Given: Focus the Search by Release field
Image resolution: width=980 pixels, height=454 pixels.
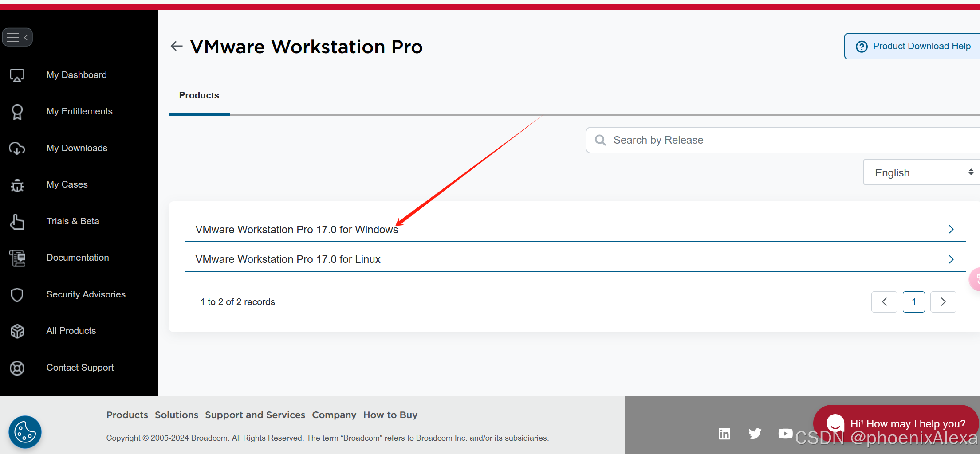Looking at the screenshot, I should (x=783, y=140).
